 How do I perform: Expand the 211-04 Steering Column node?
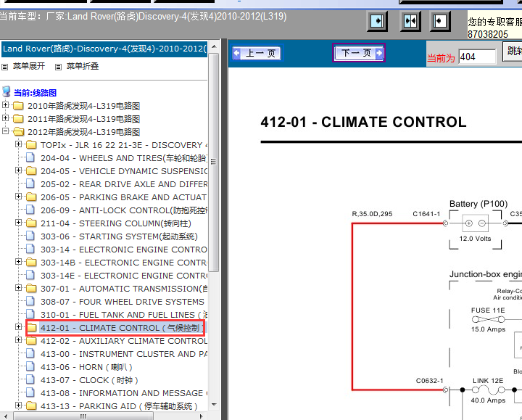tap(19, 223)
